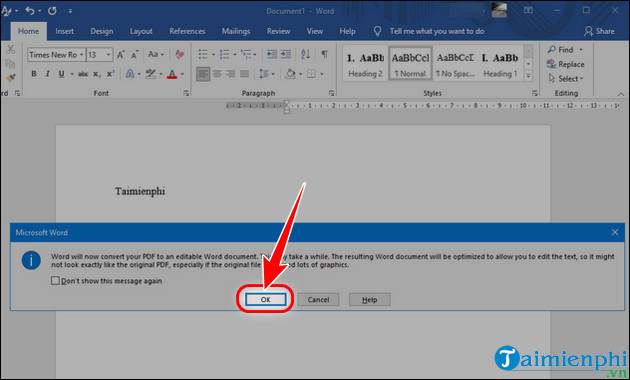Open the View tab

coord(315,31)
